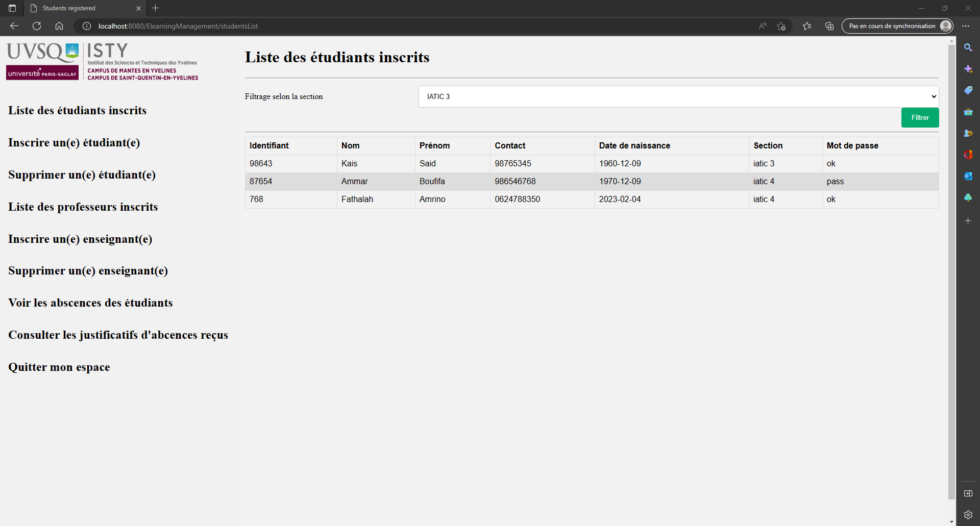Toggle the favorites star for this page
Screen dimensions: 980x526
point(781,26)
